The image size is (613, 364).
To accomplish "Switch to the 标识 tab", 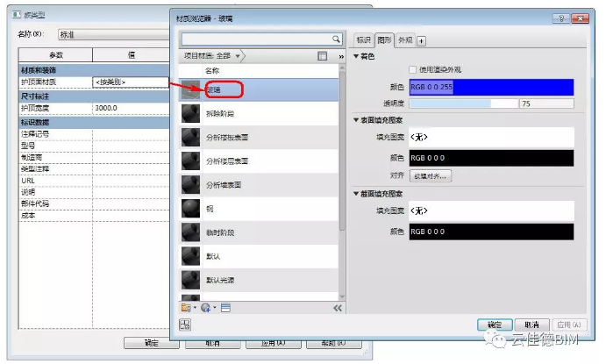I will pos(363,40).
